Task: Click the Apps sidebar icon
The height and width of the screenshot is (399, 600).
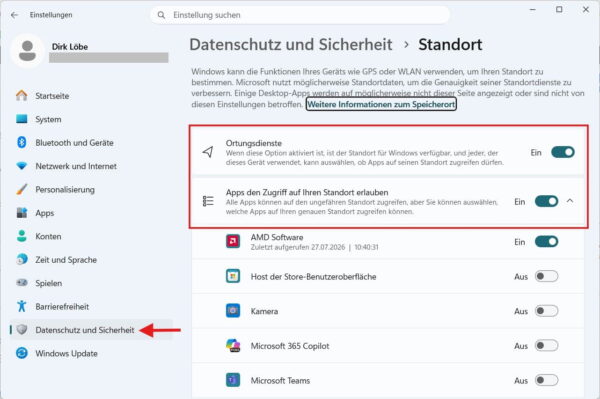Action: [x=22, y=213]
